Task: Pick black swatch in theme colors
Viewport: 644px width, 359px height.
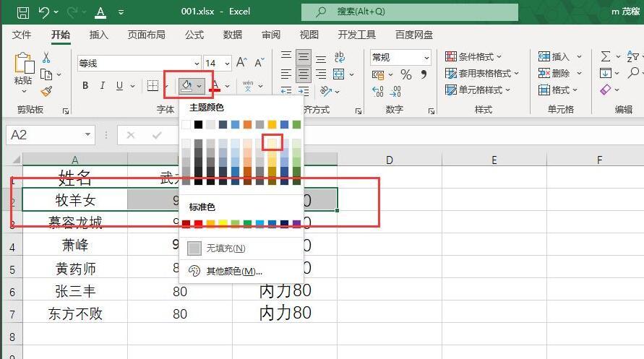Action: pyautogui.click(x=198, y=124)
